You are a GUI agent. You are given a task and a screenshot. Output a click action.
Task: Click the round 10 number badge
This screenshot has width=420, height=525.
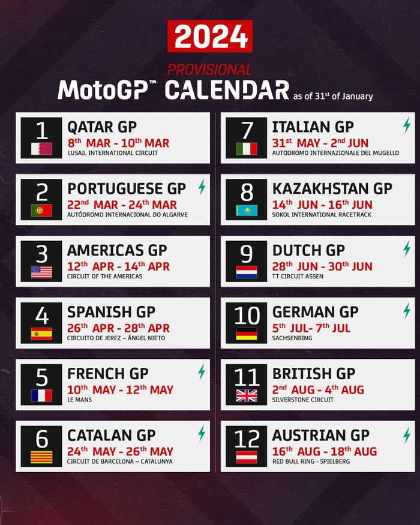(x=247, y=314)
